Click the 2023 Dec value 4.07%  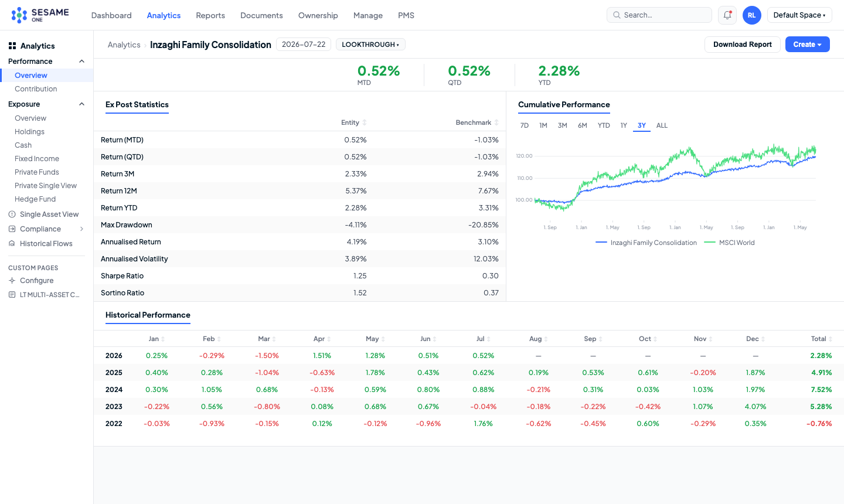(755, 407)
